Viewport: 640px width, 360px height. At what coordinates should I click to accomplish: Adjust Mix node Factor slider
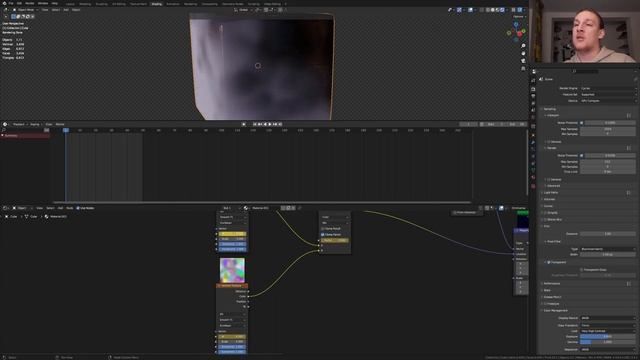tap(335, 240)
